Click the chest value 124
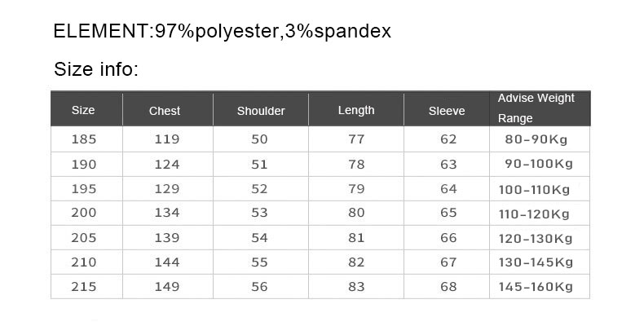This screenshot has width=644, height=326. 167,165
